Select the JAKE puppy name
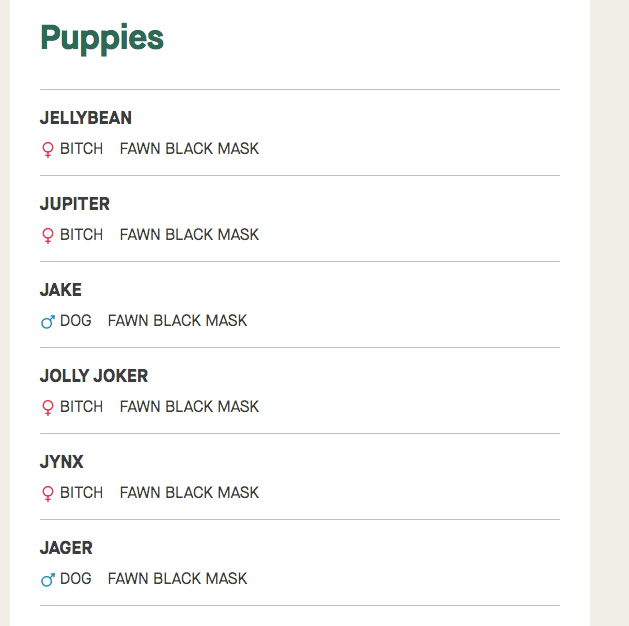 pos(61,290)
